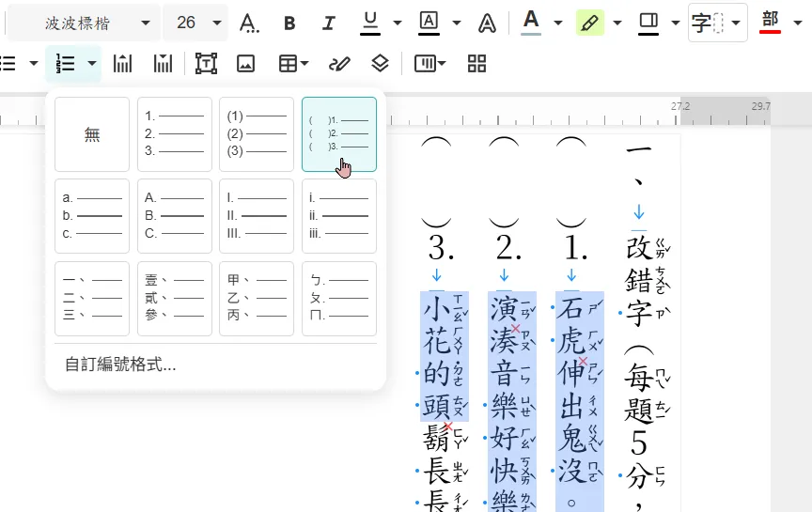Open the insert table menu
Image resolution: width=812 pixels, height=512 pixels.
coord(293,64)
